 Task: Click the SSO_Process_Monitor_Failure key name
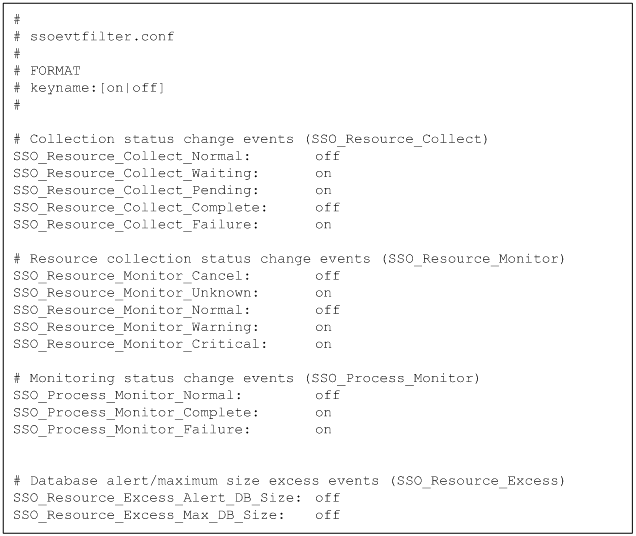[130, 429]
